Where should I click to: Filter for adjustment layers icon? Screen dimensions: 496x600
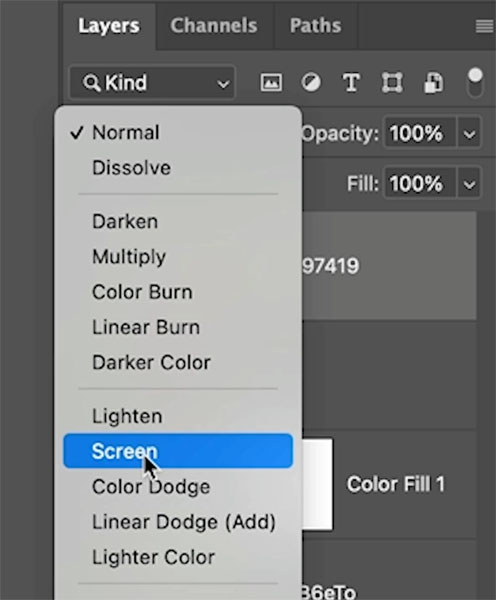pos(311,82)
